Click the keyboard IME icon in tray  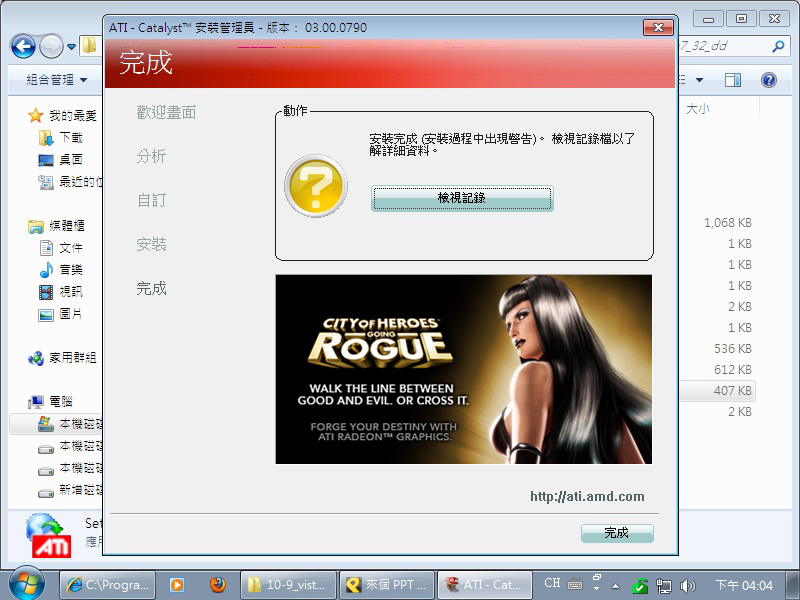[x=575, y=584]
